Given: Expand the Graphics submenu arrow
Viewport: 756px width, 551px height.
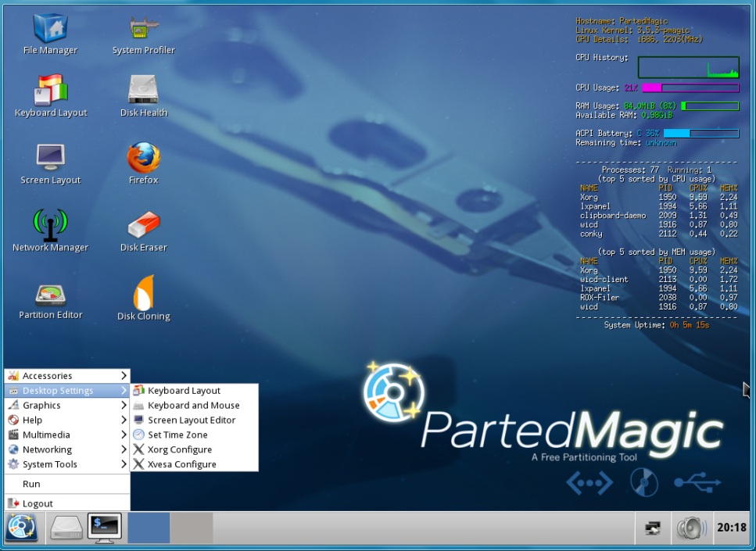Looking at the screenshot, I should [x=124, y=405].
